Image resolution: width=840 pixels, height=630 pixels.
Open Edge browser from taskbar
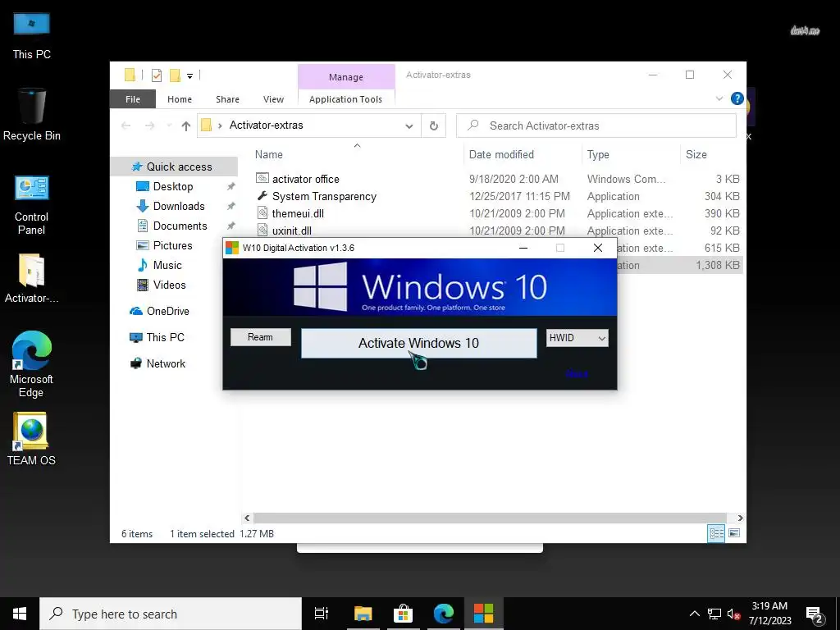coord(444,614)
